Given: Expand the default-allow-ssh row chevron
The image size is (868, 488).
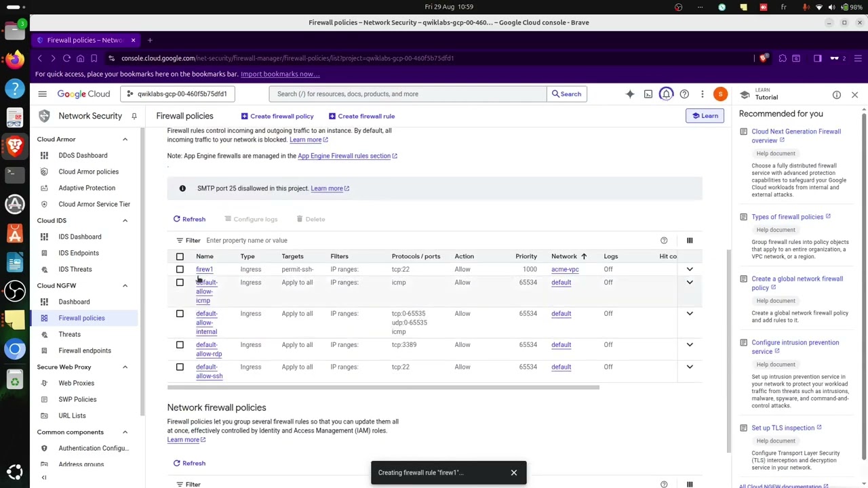Looking at the screenshot, I should coord(690,367).
